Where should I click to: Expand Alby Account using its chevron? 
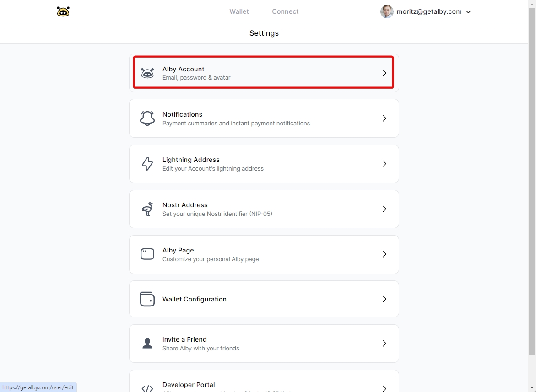[x=384, y=73]
